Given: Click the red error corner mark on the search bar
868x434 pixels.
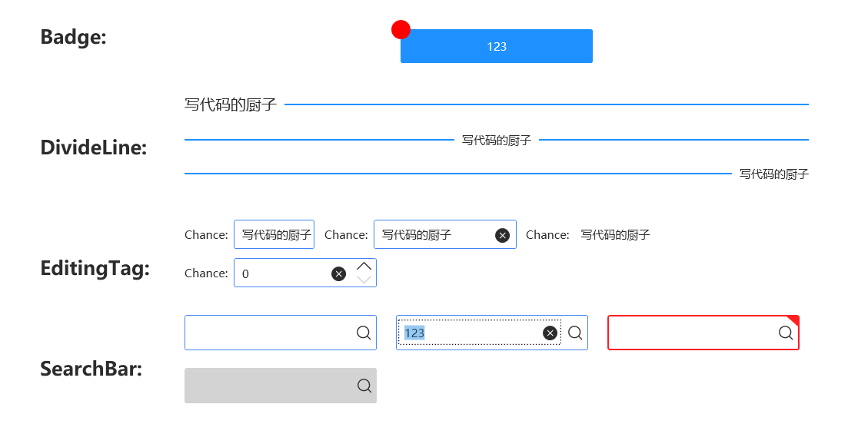Looking at the screenshot, I should (x=795, y=320).
